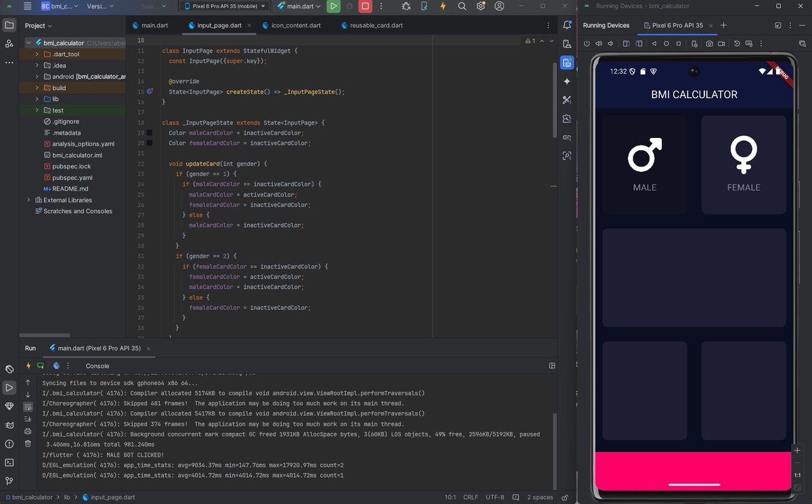The width and height of the screenshot is (812, 504).
Task: Click UTF-8 encoding in the status bar
Action: tap(494, 497)
